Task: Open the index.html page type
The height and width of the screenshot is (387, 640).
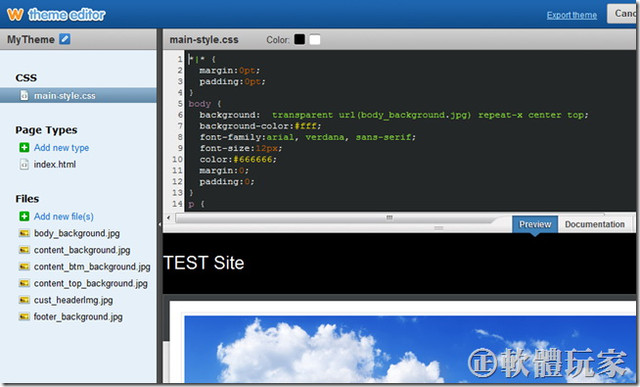Action: click(55, 164)
